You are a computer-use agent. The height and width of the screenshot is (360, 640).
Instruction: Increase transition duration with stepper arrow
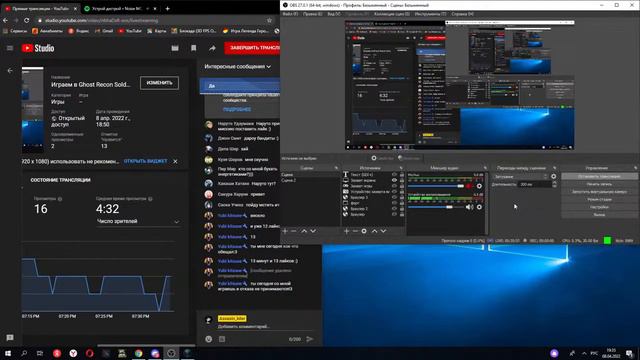[554, 182]
